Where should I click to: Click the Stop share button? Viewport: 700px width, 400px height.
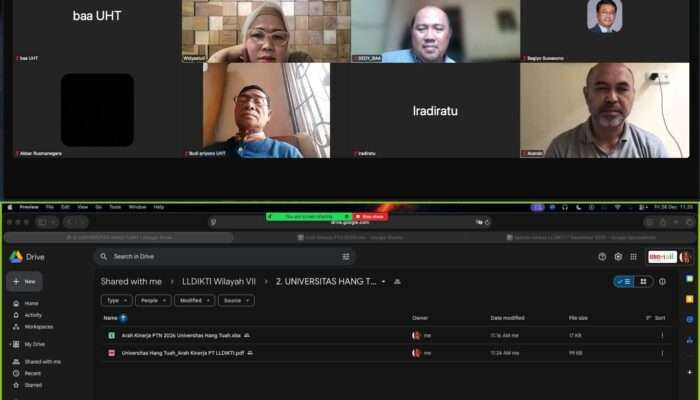pyautogui.click(x=370, y=216)
